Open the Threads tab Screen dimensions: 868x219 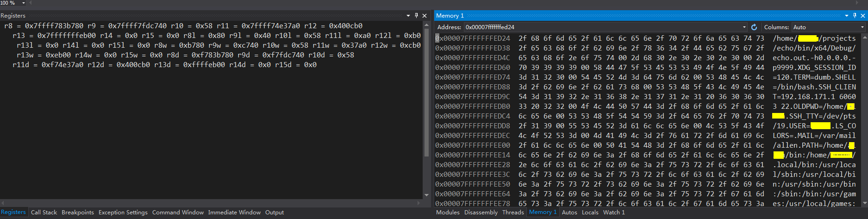point(513,213)
